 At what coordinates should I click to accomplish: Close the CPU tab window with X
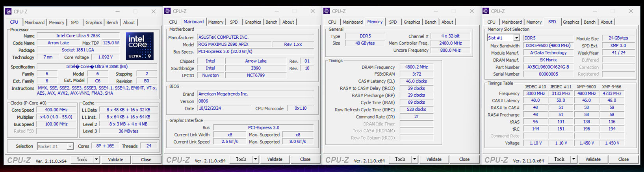pos(154,11)
